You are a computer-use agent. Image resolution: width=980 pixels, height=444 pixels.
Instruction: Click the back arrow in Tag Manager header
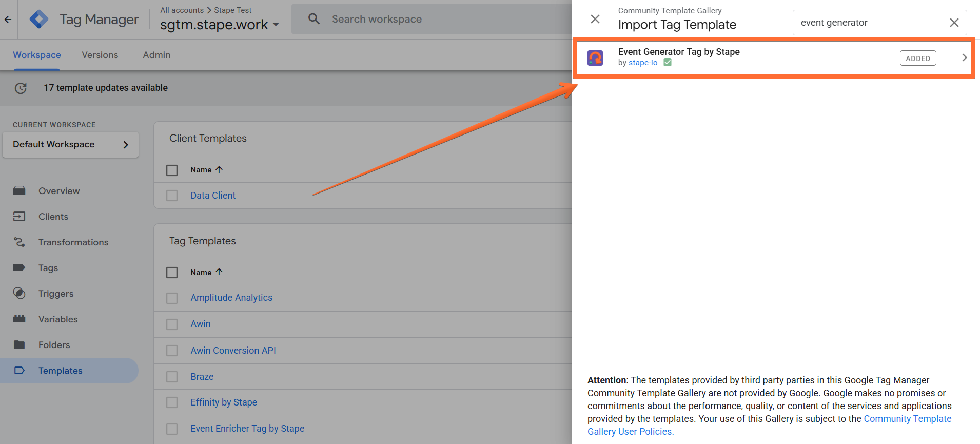[x=8, y=20]
